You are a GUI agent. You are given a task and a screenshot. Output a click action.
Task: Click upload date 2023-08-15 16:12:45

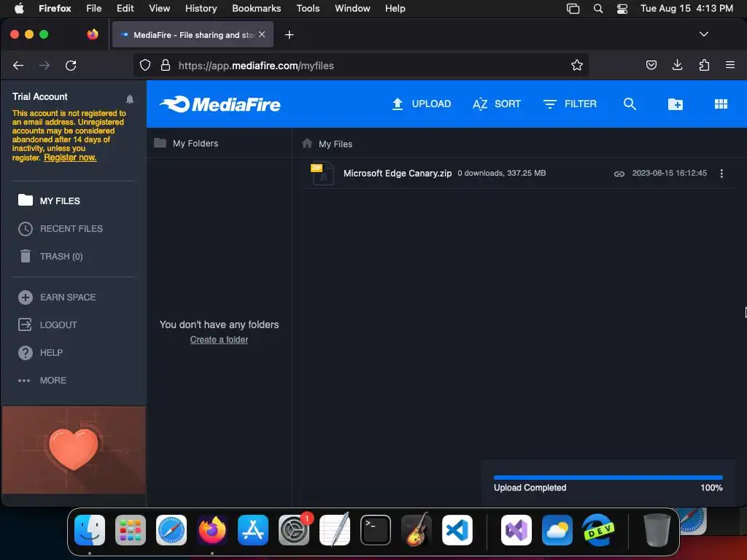coord(669,174)
